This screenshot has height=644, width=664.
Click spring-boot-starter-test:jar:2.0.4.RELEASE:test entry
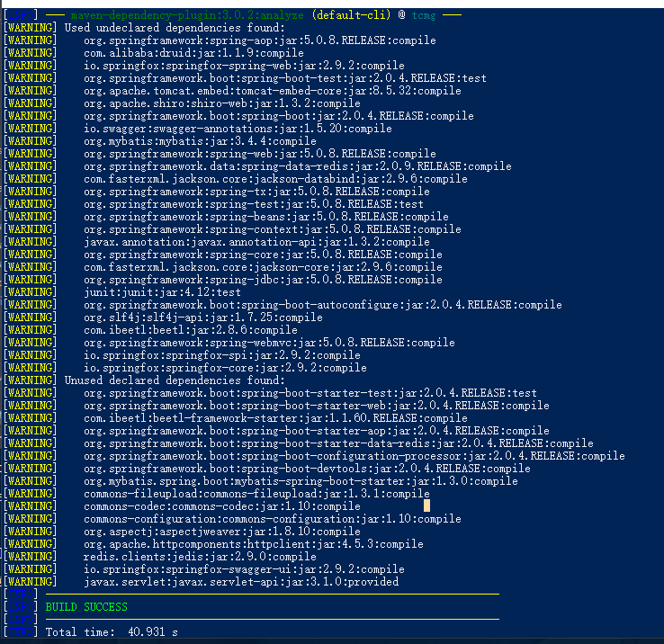310,393
